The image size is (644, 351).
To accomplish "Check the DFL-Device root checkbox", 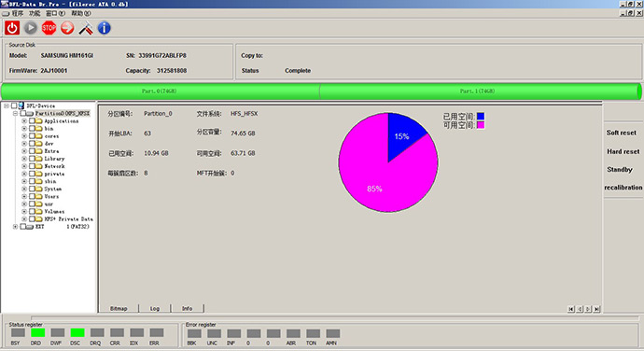I will point(14,105).
